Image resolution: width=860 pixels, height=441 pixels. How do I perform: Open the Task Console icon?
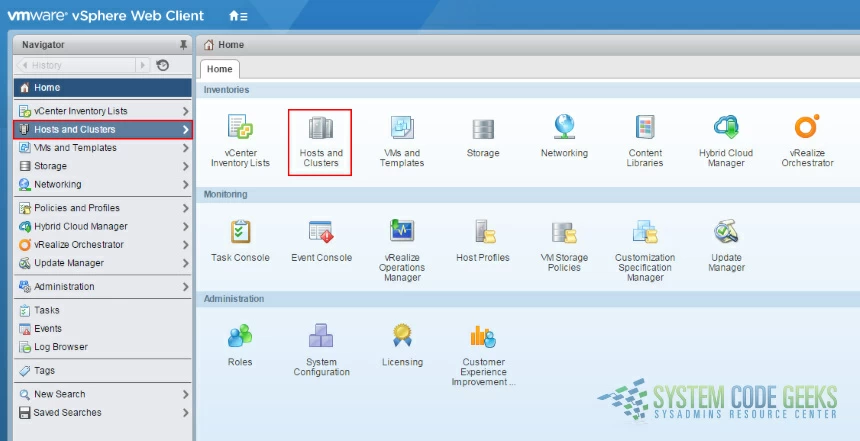pos(240,231)
